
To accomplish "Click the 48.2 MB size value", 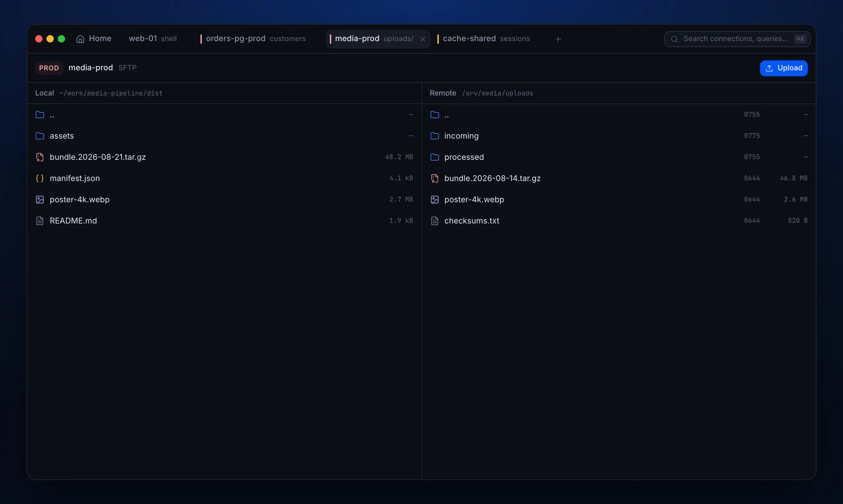I will click(399, 157).
